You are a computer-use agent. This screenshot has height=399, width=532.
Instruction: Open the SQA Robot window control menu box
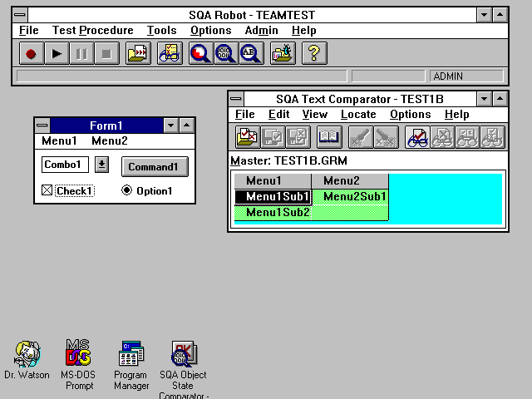(20, 15)
